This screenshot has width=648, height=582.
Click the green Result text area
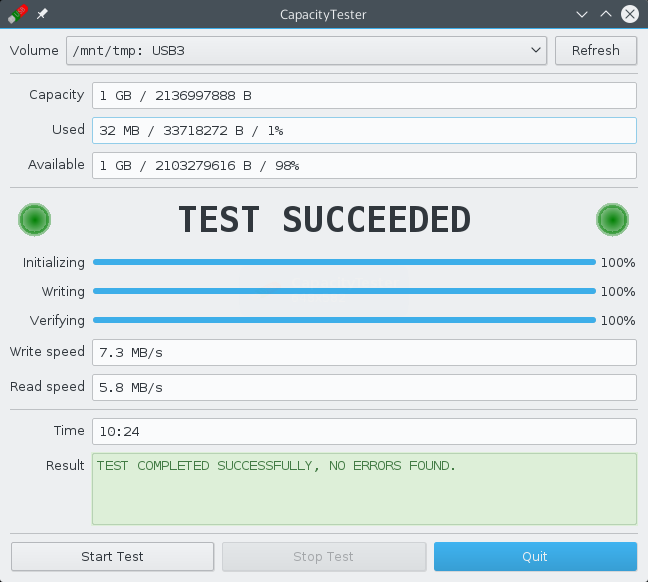[x=364, y=489]
